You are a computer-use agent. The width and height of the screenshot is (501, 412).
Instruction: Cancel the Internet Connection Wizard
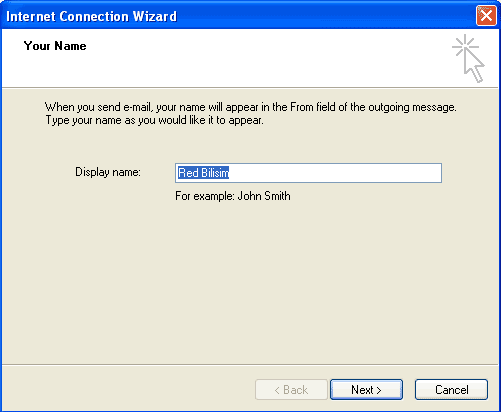click(x=451, y=389)
